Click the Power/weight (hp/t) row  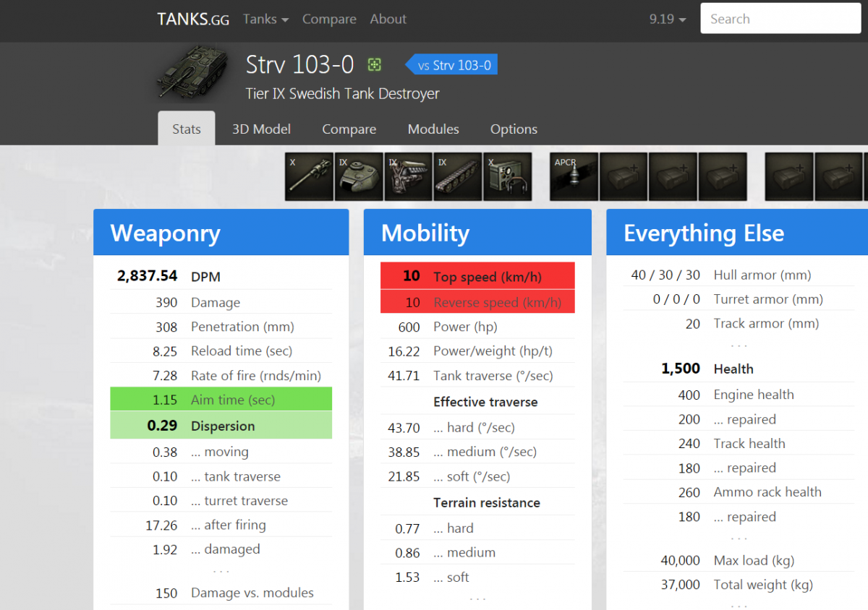pos(477,351)
